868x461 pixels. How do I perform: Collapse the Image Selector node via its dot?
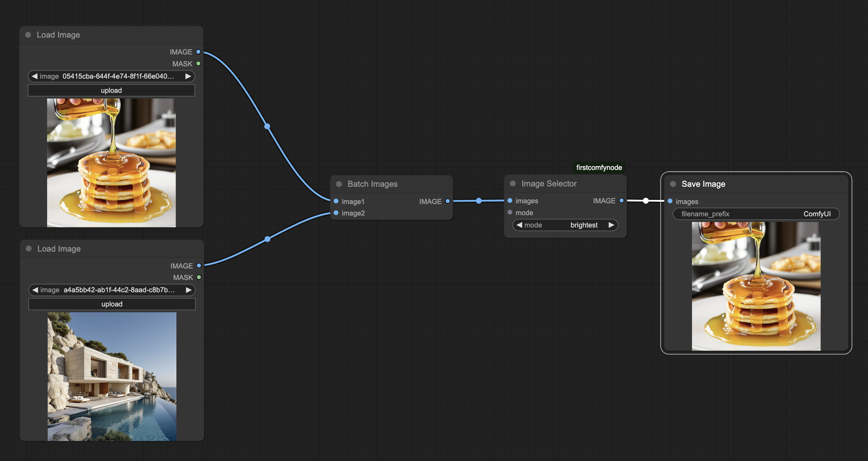point(513,184)
